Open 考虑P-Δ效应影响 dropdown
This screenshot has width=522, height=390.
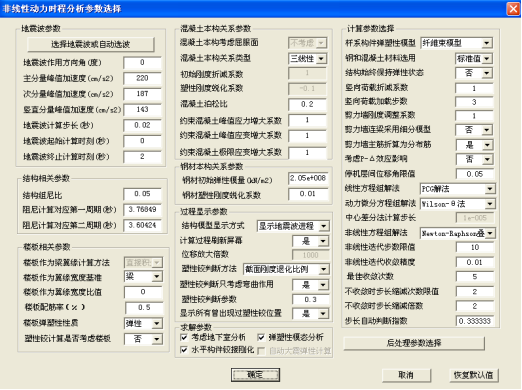point(475,159)
